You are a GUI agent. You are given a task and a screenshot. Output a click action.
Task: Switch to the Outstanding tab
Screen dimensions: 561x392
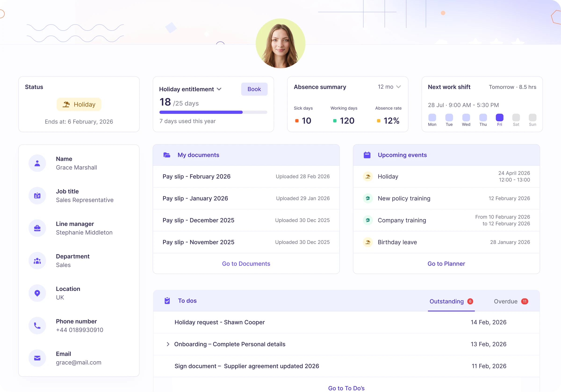[x=451, y=301]
